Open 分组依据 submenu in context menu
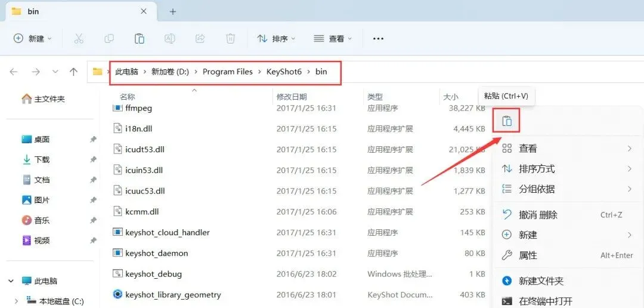Image resolution: width=644 pixels, height=308 pixels. click(x=568, y=189)
